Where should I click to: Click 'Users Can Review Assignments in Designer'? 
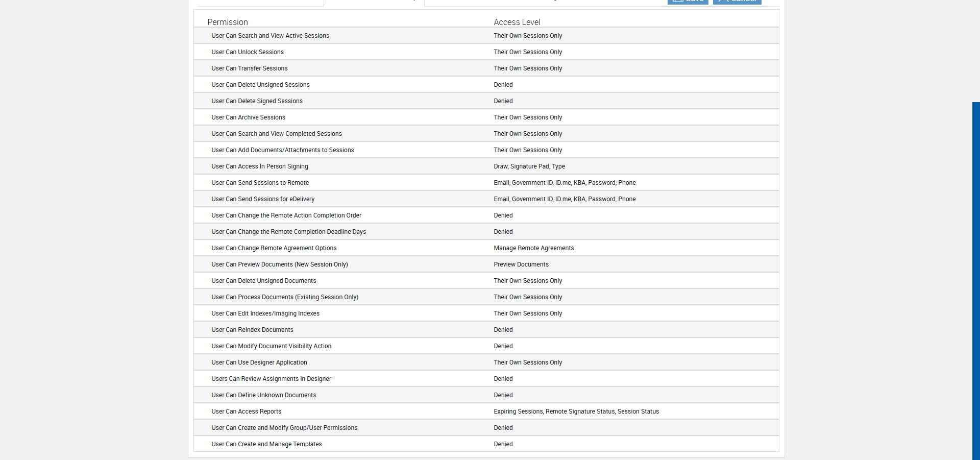point(271,379)
